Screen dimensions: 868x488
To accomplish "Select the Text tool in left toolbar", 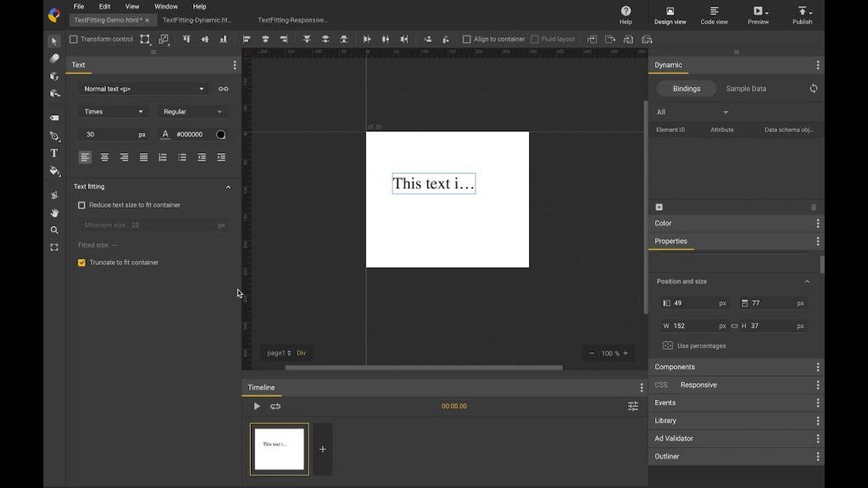I will (x=53, y=153).
